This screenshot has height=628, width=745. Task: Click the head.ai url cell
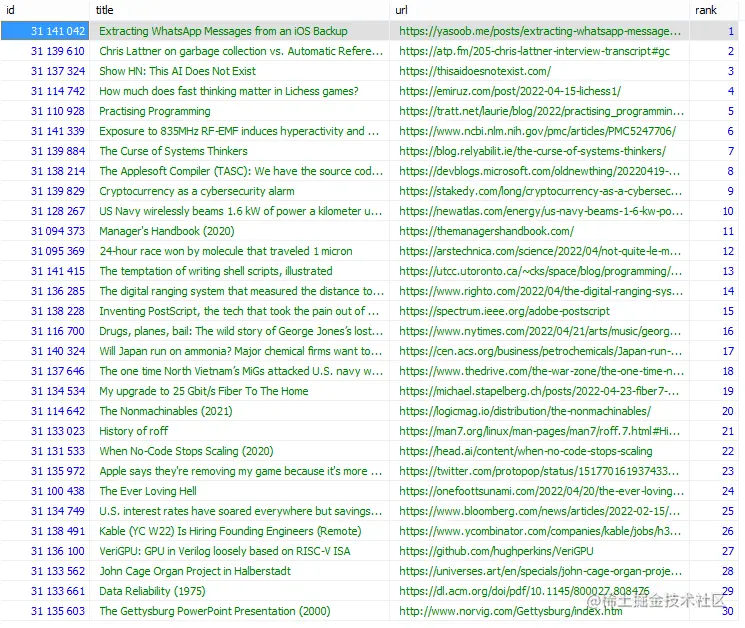[x=539, y=451]
